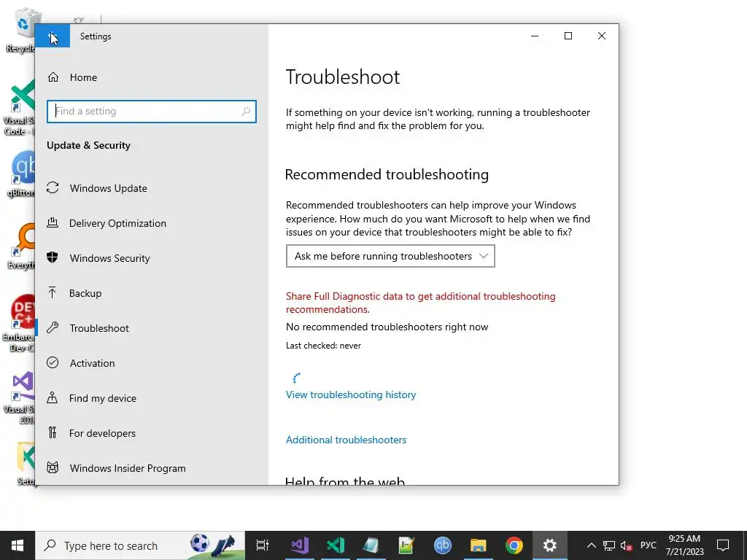Click the Windows Insider cat icon

53,467
